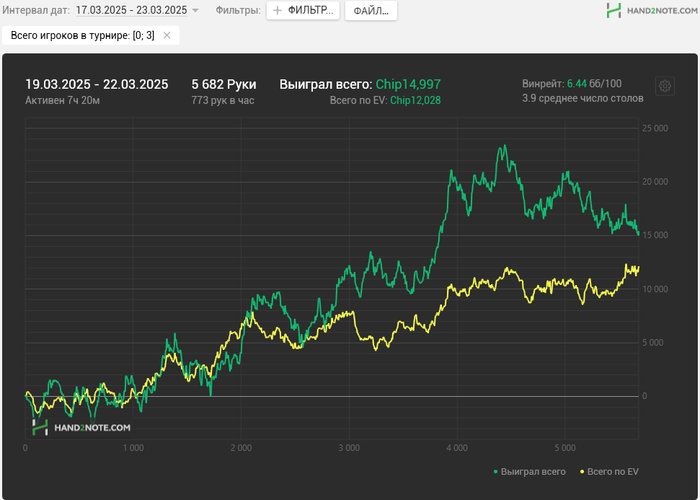Toggle the 'Всего по EV' legend series
The width and height of the screenshot is (700, 500).
coord(609,472)
